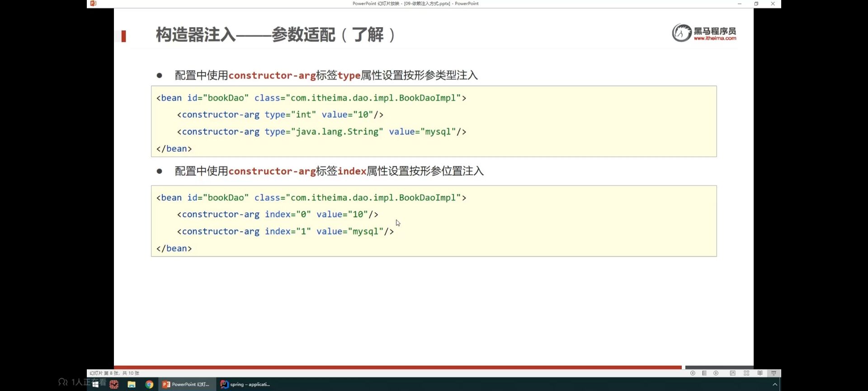Click the slide title 构造器注入——参数适配
This screenshot has width=868, height=391.
(275, 34)
